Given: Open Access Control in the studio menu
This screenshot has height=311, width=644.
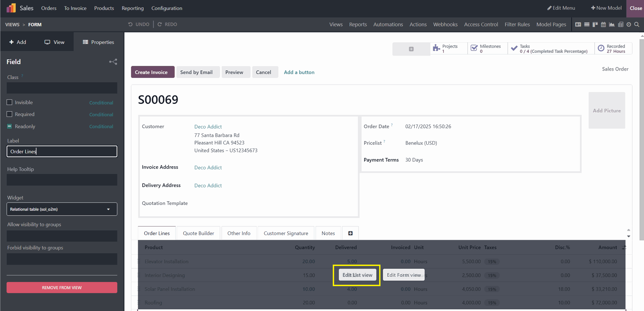Looking at the screenshot, I should (481, 25).
